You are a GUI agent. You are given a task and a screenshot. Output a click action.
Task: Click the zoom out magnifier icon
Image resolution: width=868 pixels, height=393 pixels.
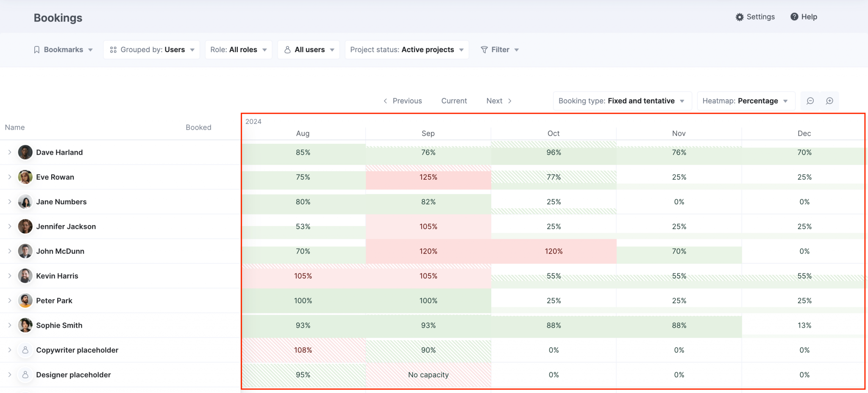click(x=810, y=101)
